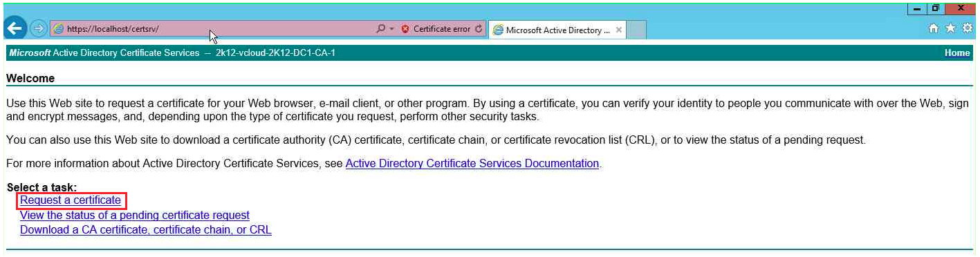Open Active Directory Certificate Services Documentation link

tap(472, 164)
